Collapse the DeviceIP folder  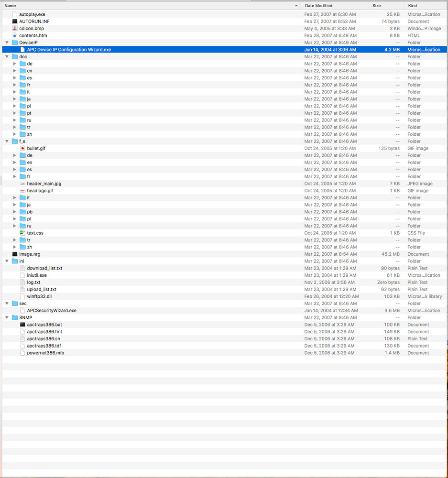(x=7, y=43)
